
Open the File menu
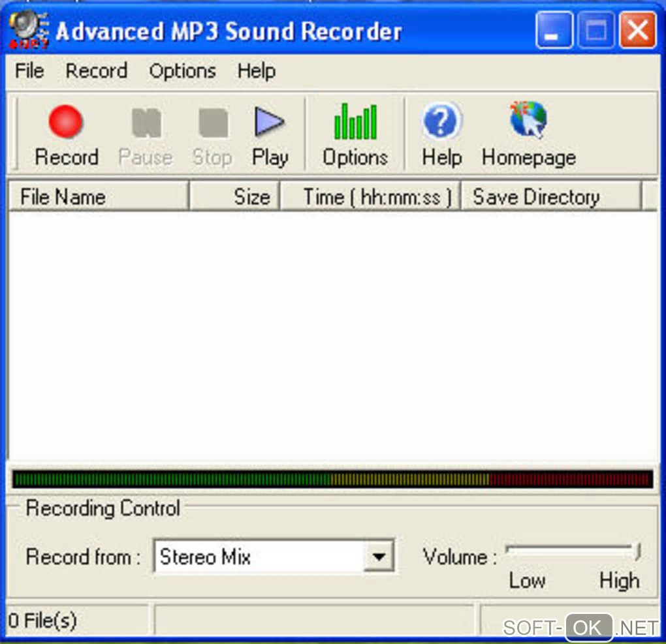29,70
